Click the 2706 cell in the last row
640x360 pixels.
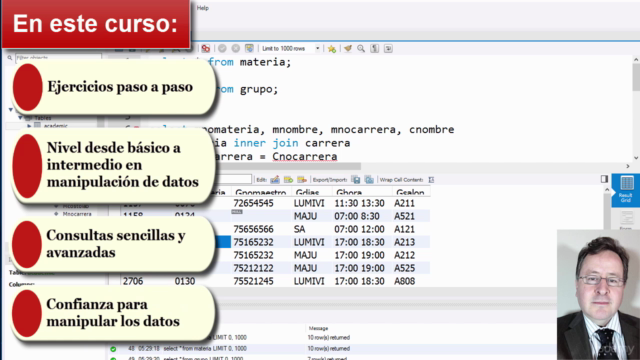click(133, 281)
